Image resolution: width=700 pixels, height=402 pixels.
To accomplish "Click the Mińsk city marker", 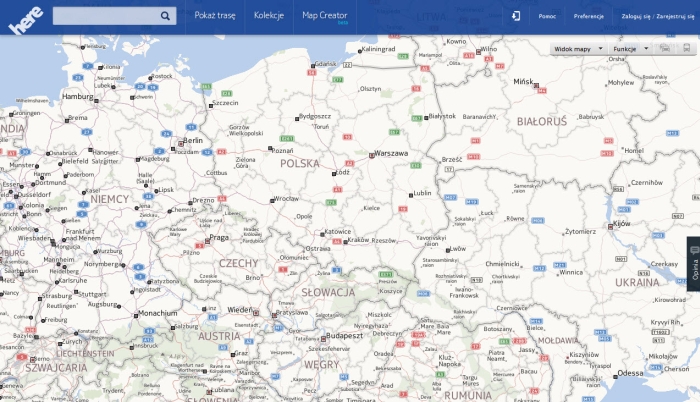I will point(536,85).
